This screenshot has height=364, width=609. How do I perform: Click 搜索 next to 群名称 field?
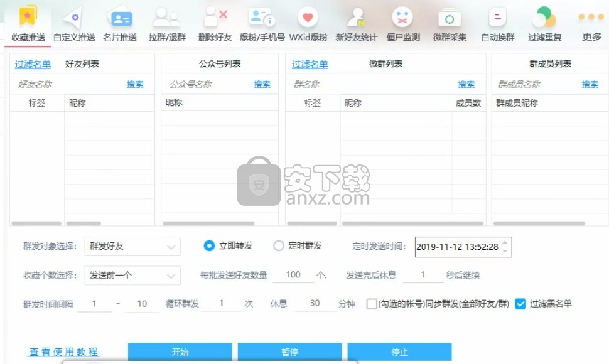coord(466,85)
